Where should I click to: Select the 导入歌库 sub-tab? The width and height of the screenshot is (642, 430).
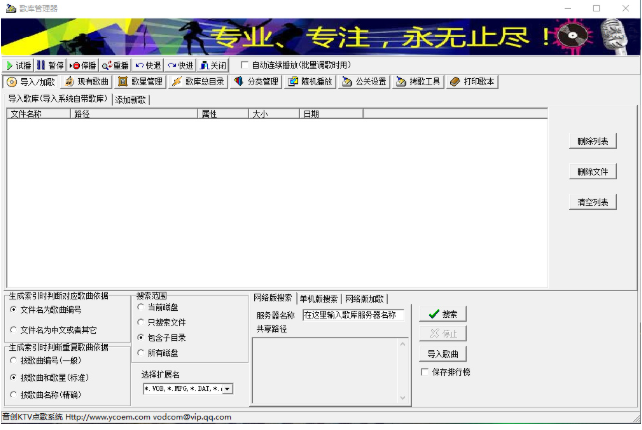(58, 99)
